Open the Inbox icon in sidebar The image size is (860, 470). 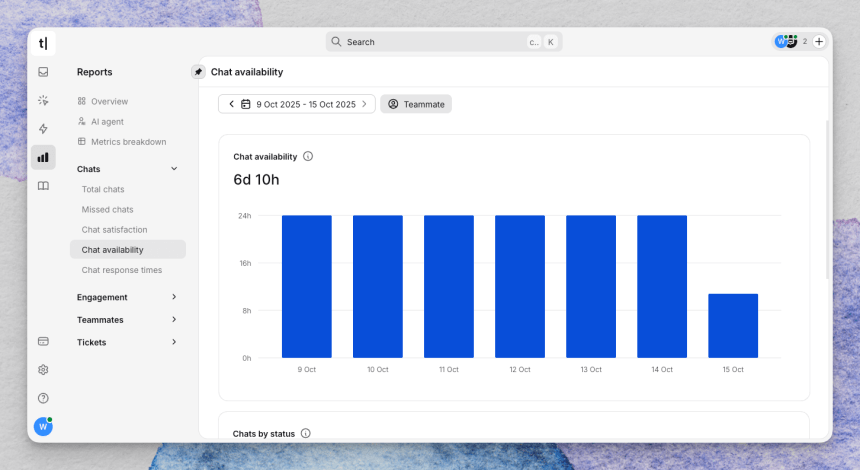(x=43, y=72)
